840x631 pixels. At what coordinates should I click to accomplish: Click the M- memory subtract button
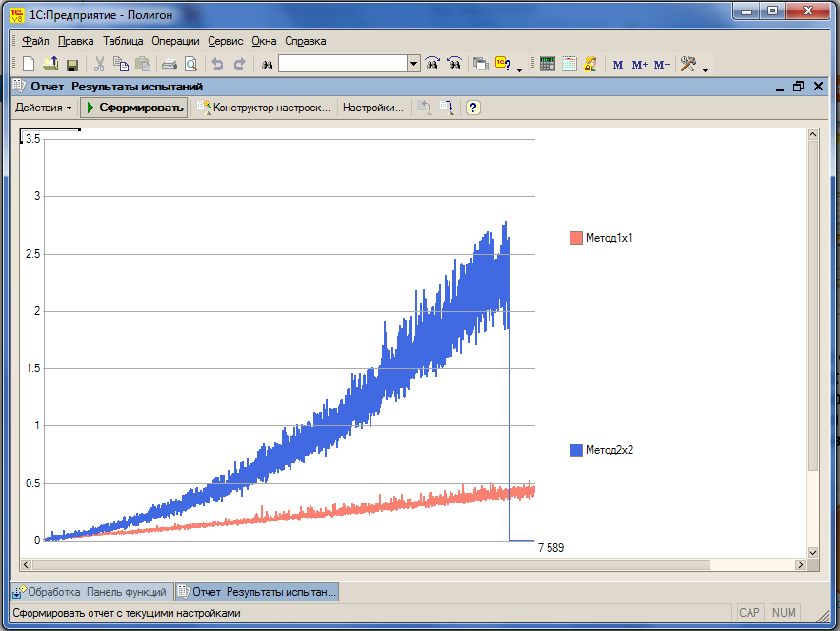(662, 65)
